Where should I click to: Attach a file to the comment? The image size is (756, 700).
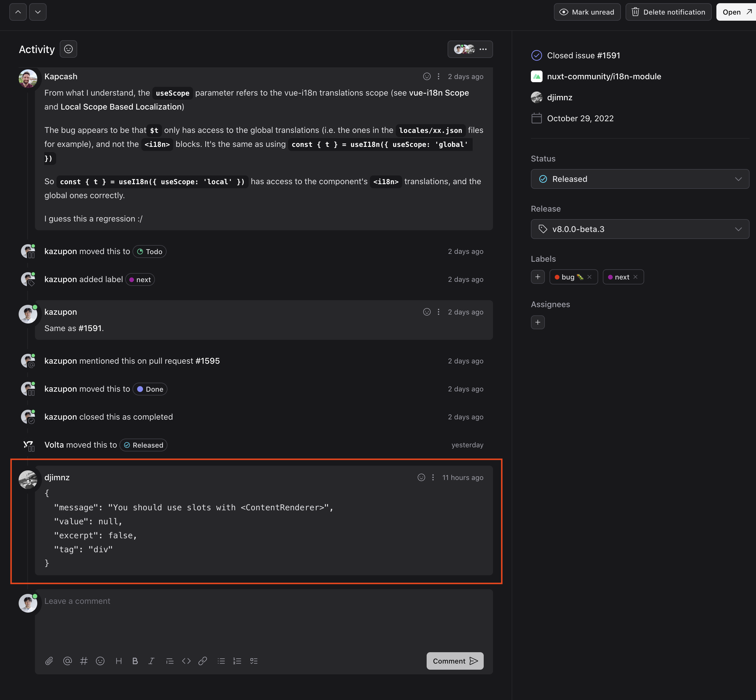49,661
